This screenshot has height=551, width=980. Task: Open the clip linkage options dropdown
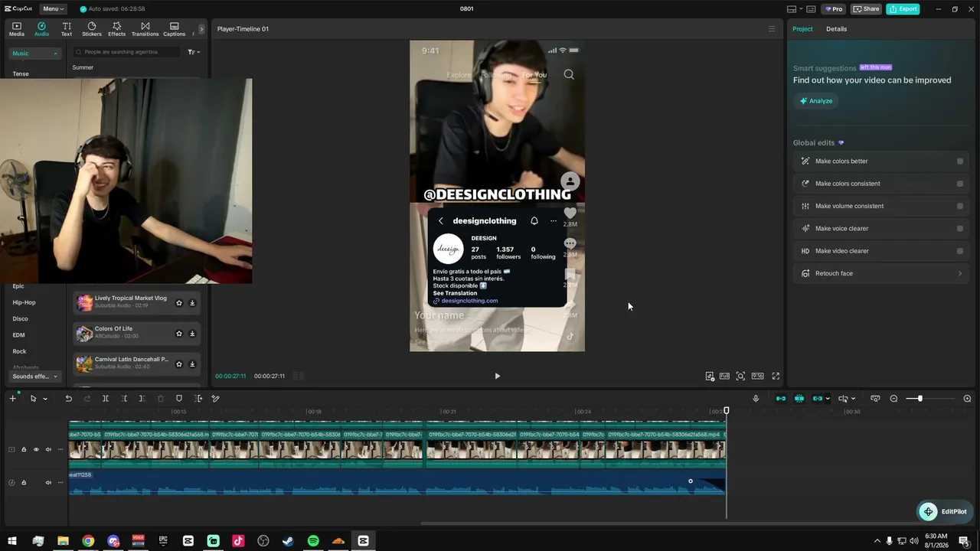point(828,399)
